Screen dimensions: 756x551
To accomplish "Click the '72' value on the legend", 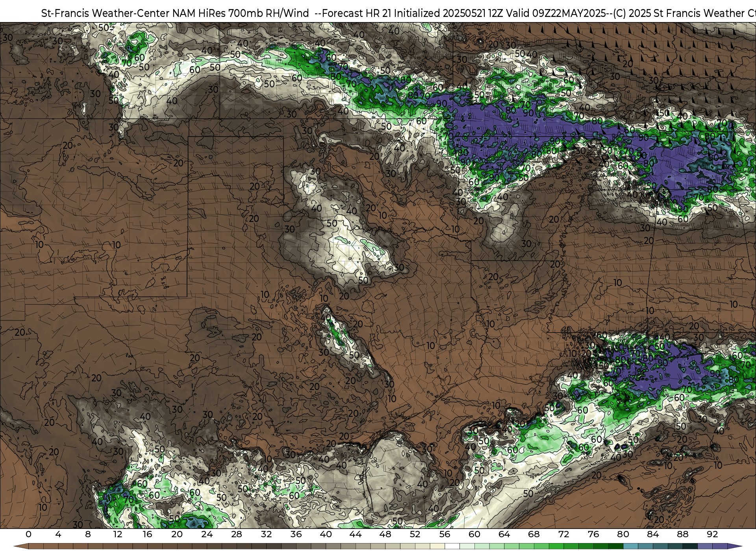I will pyautogui.click(x=563, y=534).
